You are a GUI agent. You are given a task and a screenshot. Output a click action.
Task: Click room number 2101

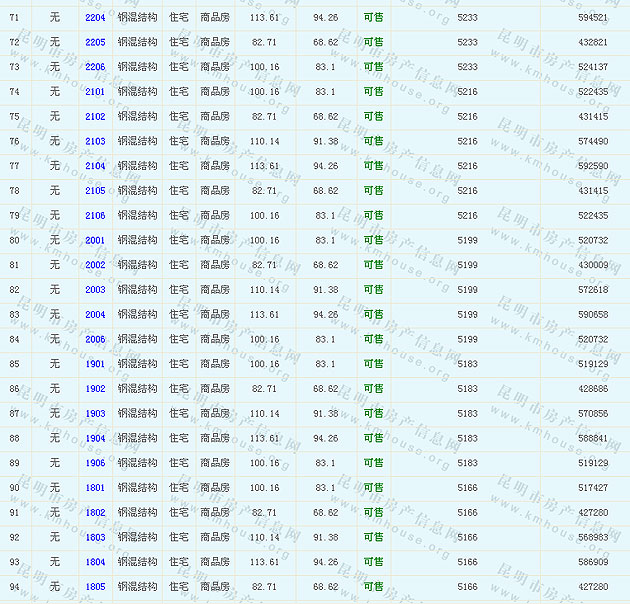(95, 92)
